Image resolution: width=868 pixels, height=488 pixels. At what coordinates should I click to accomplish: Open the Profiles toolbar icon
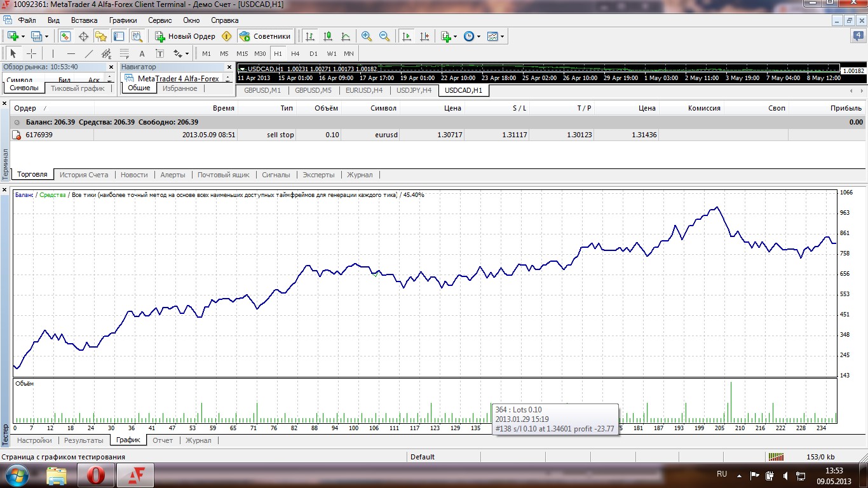click(x=36, y=36)
